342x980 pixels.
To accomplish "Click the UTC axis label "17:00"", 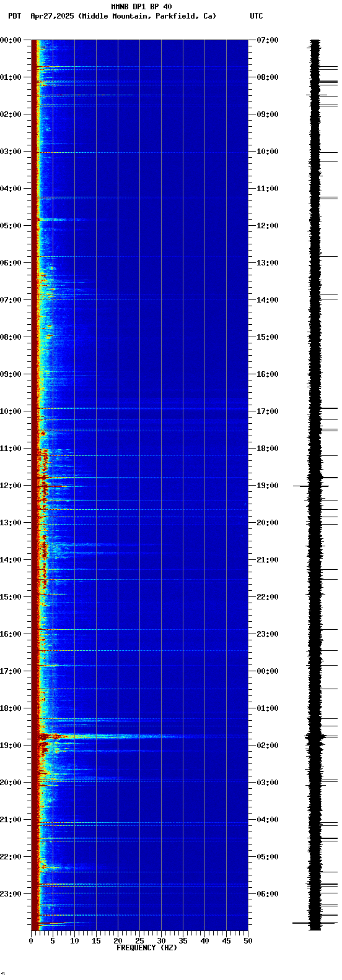I will coord(268,411).
